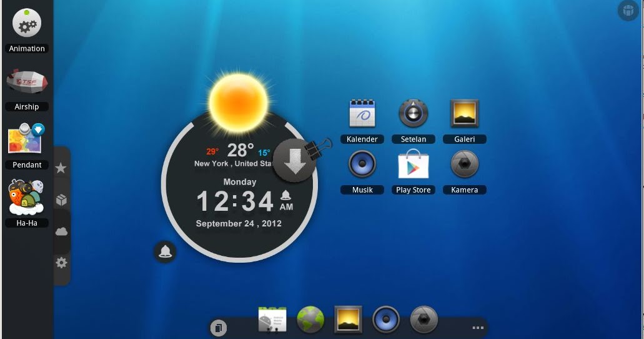
Task: Switch to the cube tab in sidebar
Action: (61, 200)
